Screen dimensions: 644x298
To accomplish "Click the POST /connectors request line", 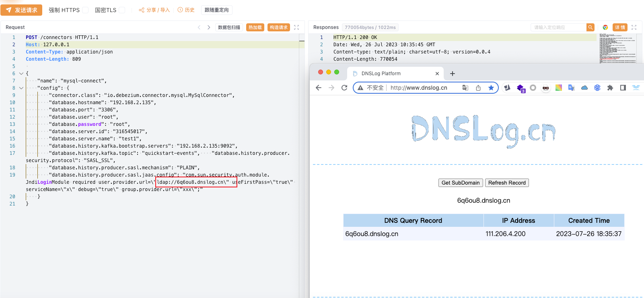I will [62, 37].
